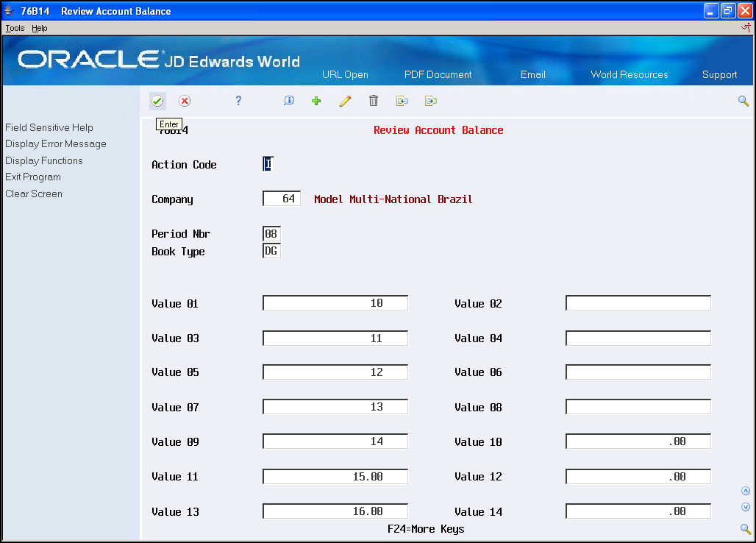Click the pencil Change icon

click(345, 101)
